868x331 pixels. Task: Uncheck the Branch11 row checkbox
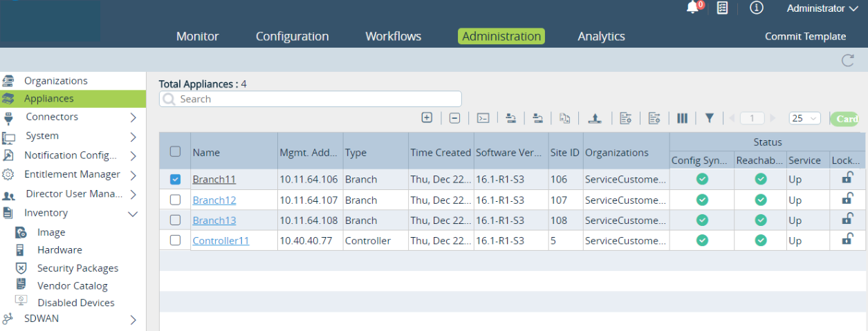click(x=175, y=180)
